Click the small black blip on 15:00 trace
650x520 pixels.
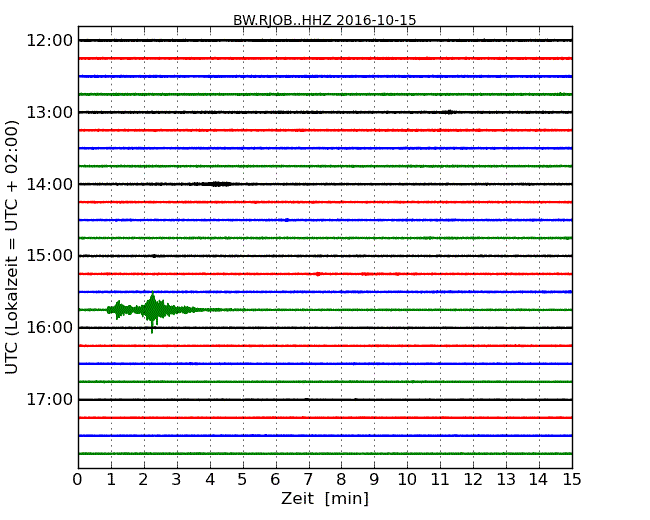pyautogui.click(x=154, y=256)
